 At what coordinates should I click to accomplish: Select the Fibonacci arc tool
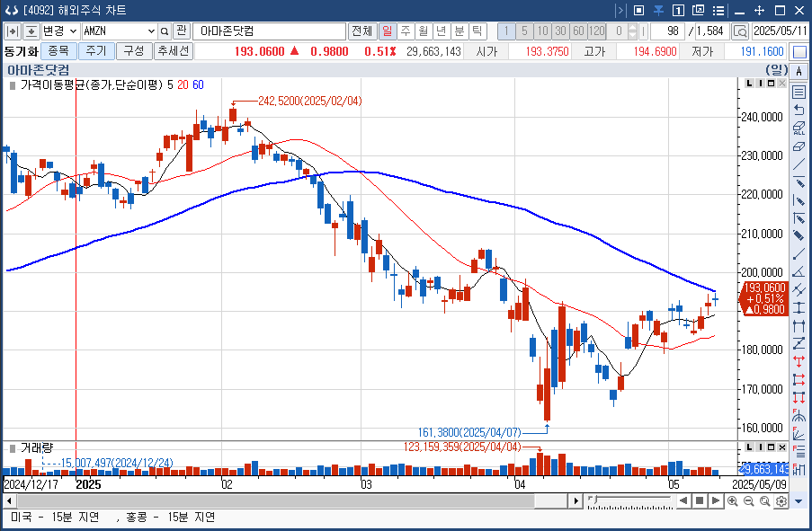[799, 415]
